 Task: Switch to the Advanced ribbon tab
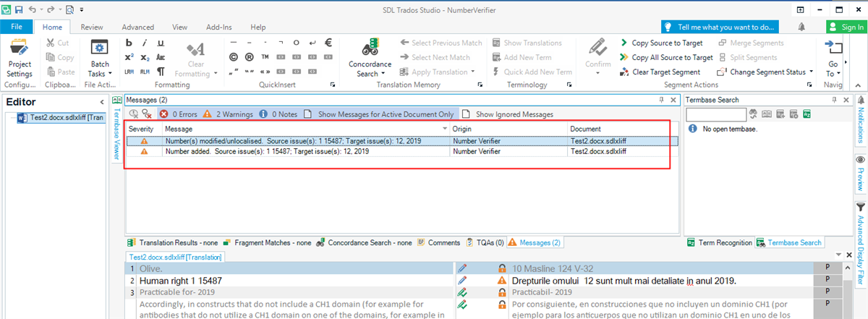point(137,27)
